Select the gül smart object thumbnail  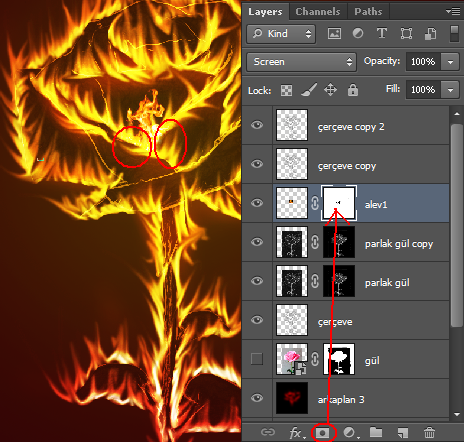pos(292,359)
